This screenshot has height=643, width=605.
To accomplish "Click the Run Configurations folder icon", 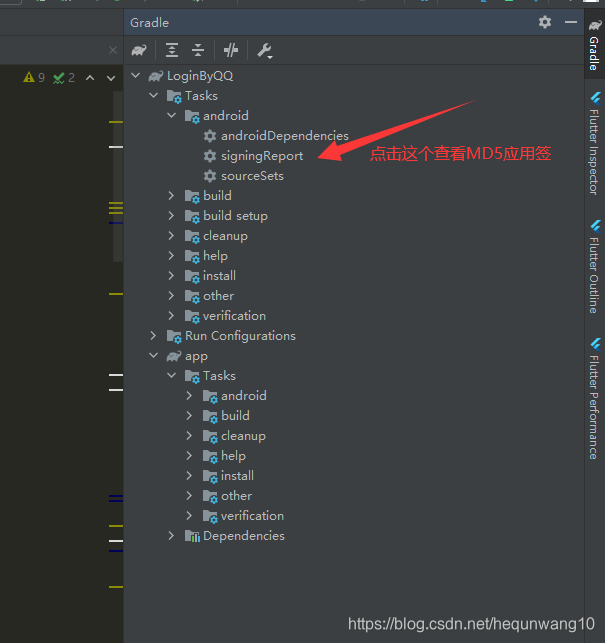I will 174,337.
